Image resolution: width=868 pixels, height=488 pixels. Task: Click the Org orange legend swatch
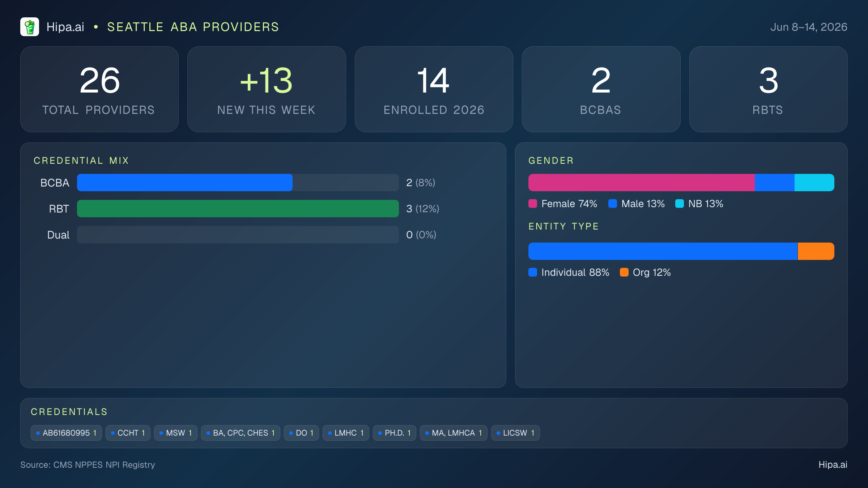[x=624, y=272]
